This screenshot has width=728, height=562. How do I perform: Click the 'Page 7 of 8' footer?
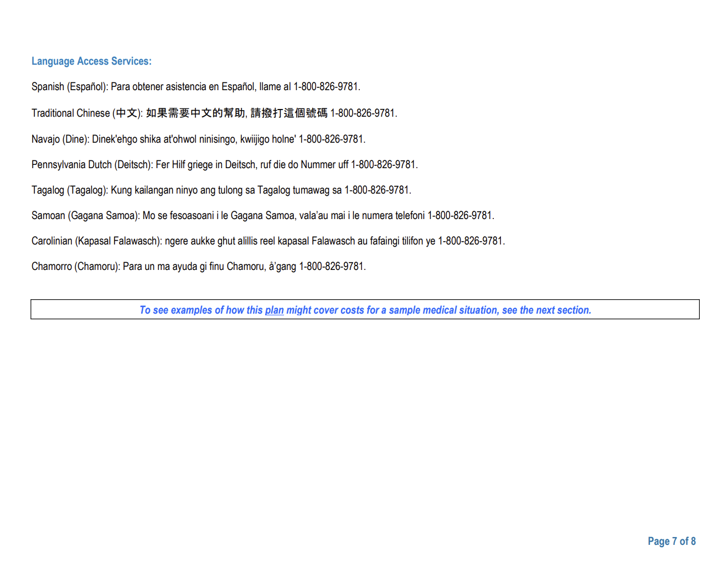tap(672, 541)
